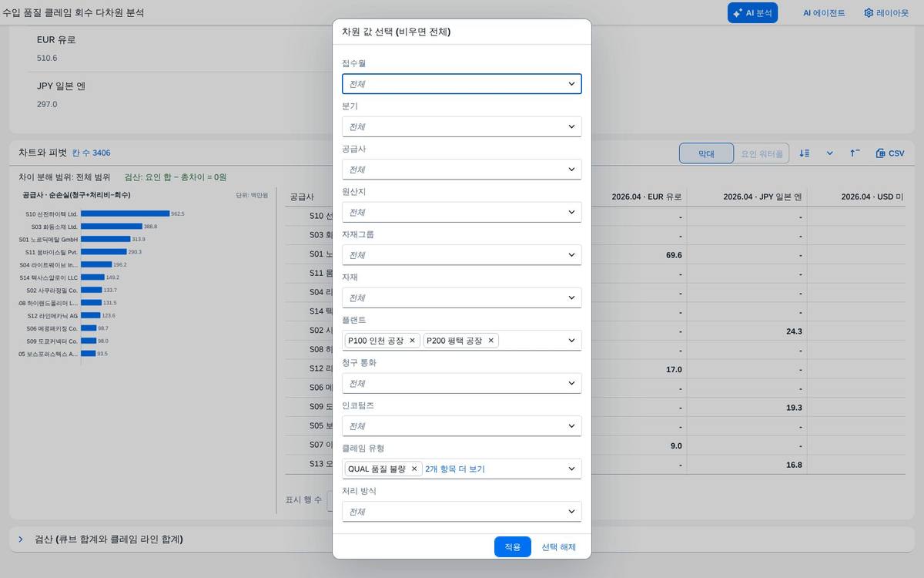The width and height of the screenshot is (924, 578).
Task: Click the 차트와 피벗 heading
Action: [x=43, y=153]
